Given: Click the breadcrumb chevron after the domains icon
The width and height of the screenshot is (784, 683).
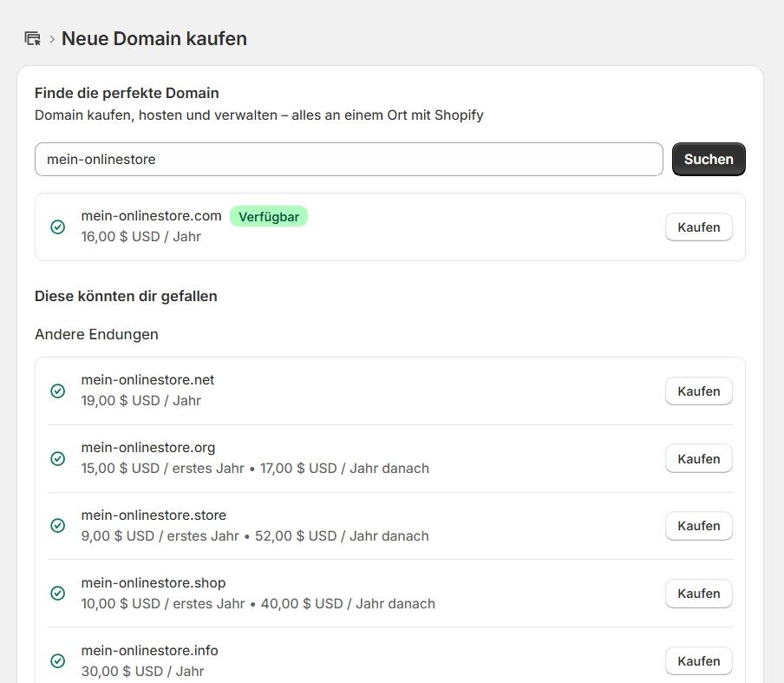Looking at the screenshot, I should [x=51, y=39].
